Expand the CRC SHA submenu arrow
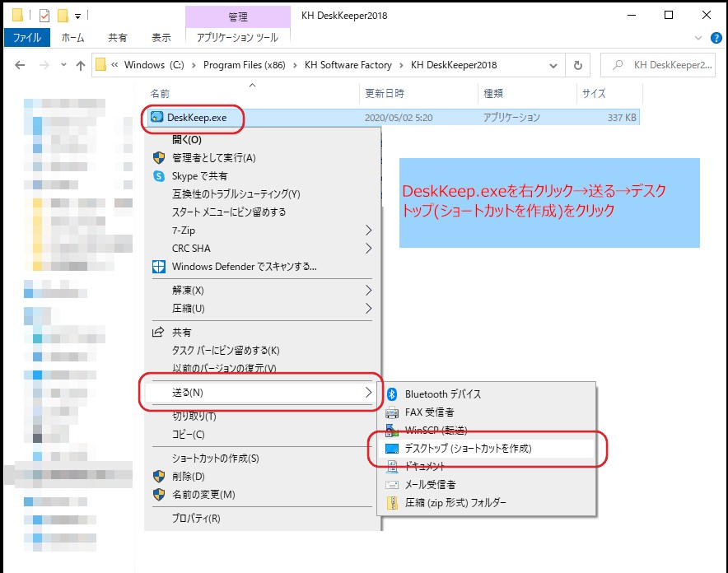The image size is (728, 573). click(368, 249)
